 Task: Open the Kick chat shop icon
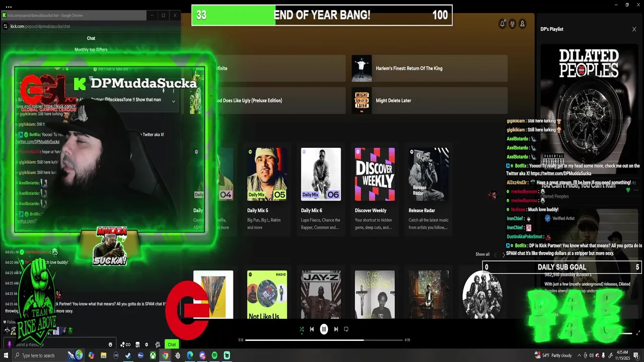point(137,344)
